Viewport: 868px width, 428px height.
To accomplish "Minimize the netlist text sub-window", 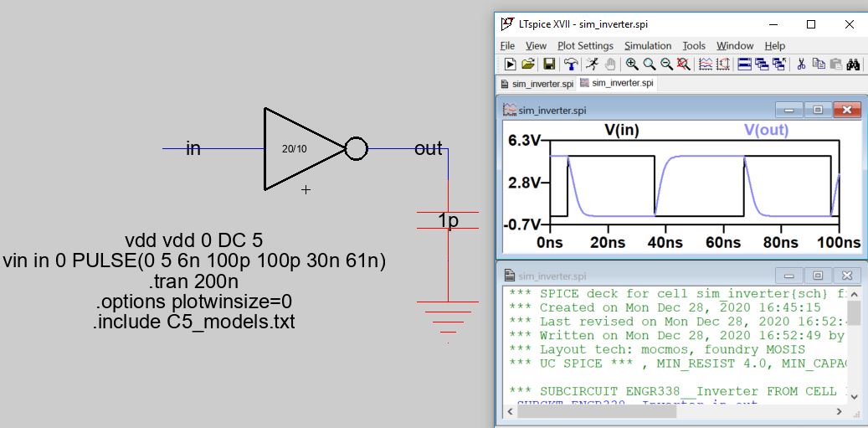I will pyautogui.click(x=788, y=275).
